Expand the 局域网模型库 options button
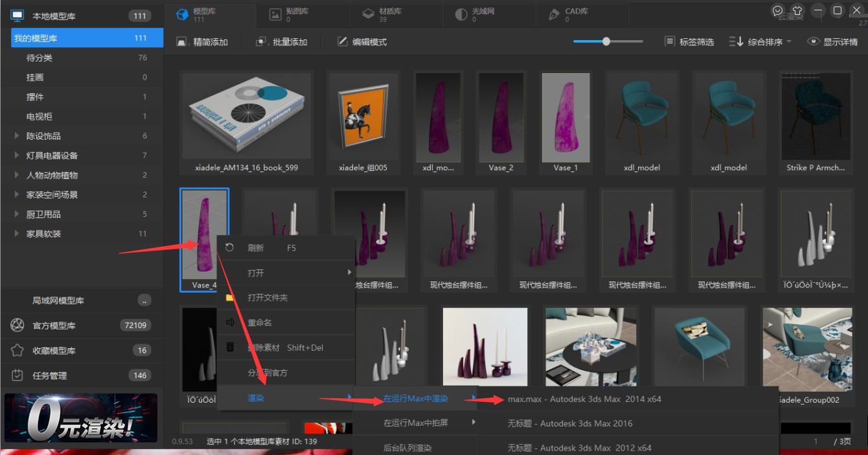This screenshot has width=868, height=455. click(144, 300)
